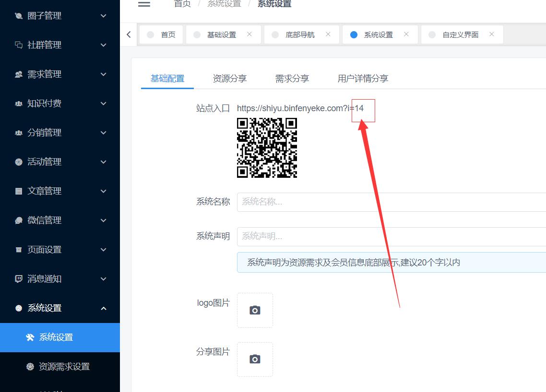This screenshot has width=546, height=392.
Task: Select the 基础配置 settings tab
Action: pyautogui.click(x=167, y=79)
